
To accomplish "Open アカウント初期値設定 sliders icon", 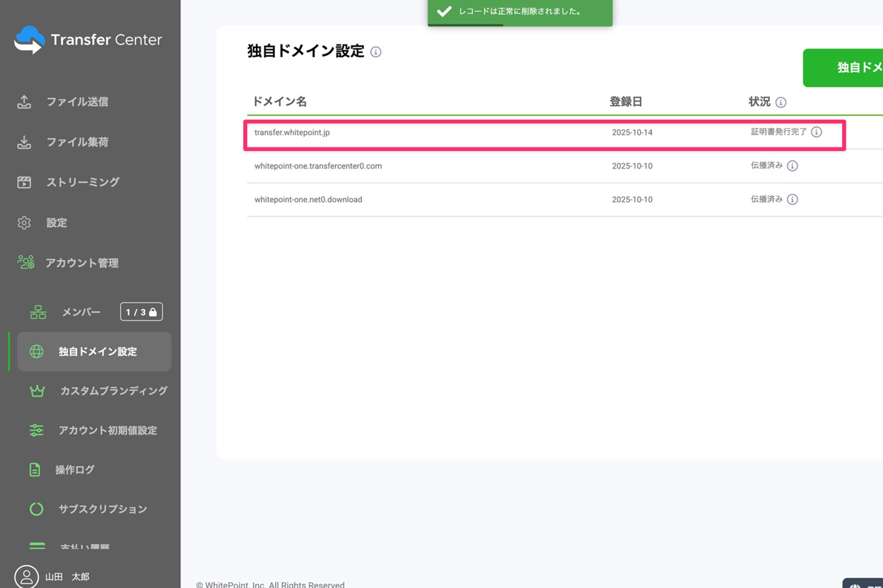I will (36, 430).
